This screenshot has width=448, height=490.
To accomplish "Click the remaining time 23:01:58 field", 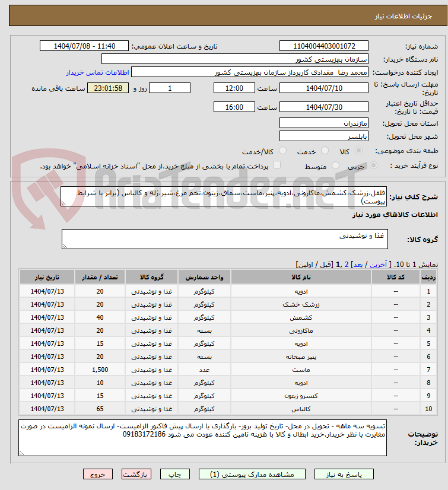I will 108,88.
